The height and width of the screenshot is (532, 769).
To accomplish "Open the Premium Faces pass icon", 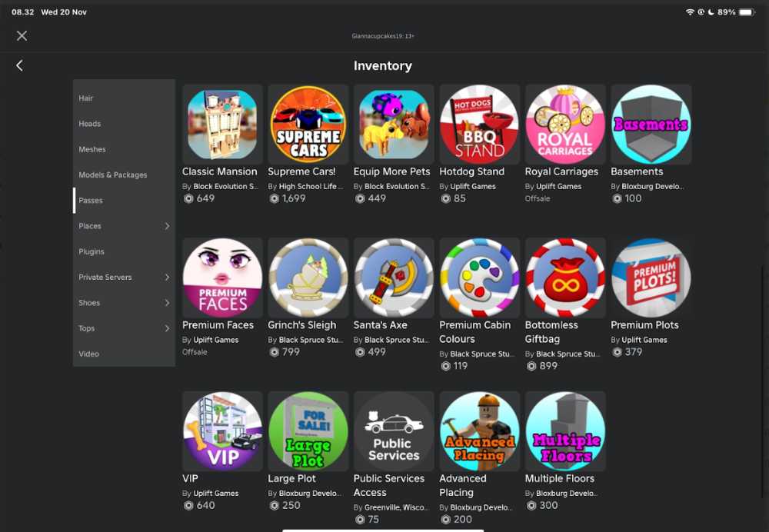I will [x=223, y=278].
